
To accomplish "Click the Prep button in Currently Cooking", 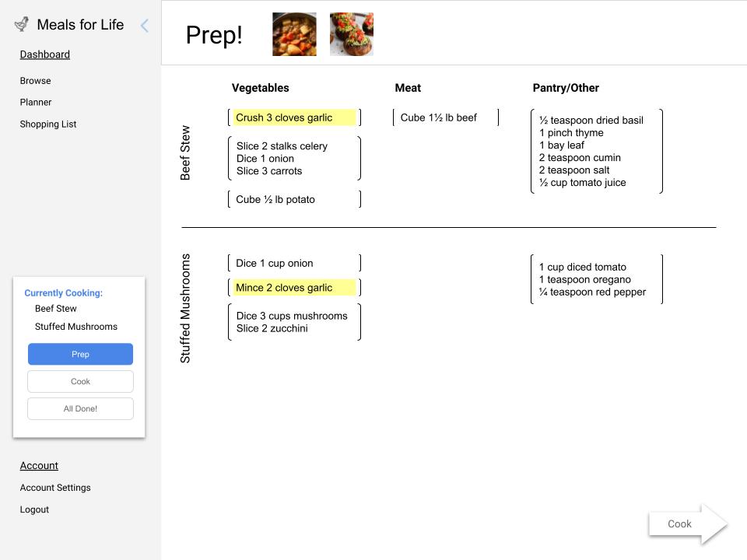I will 80,354.
